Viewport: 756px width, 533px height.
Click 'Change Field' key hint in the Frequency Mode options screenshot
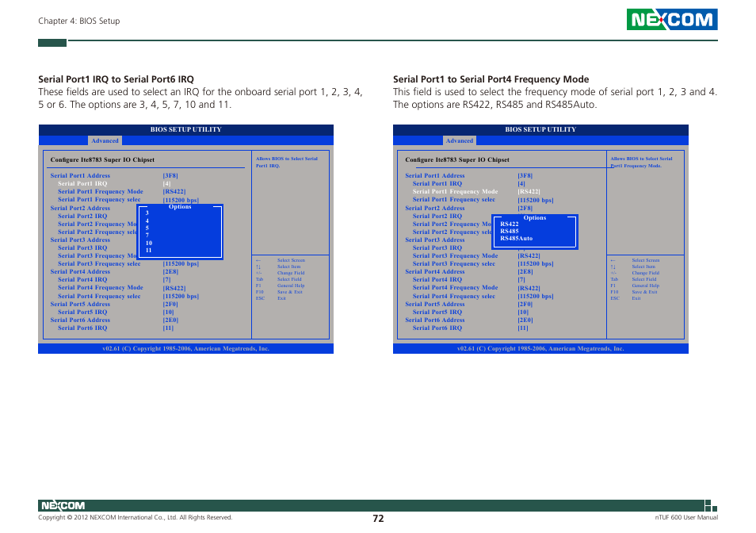pos(646,273)
